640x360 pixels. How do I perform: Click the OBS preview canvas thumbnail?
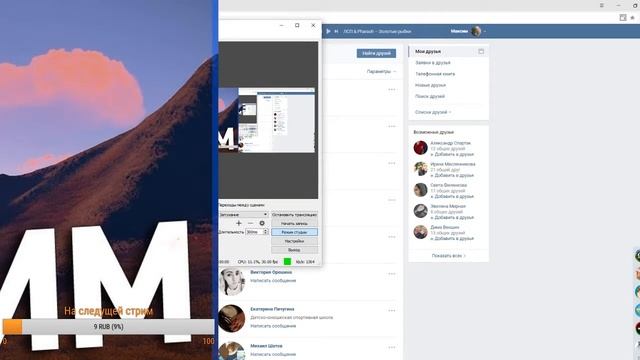pos(267,120)
